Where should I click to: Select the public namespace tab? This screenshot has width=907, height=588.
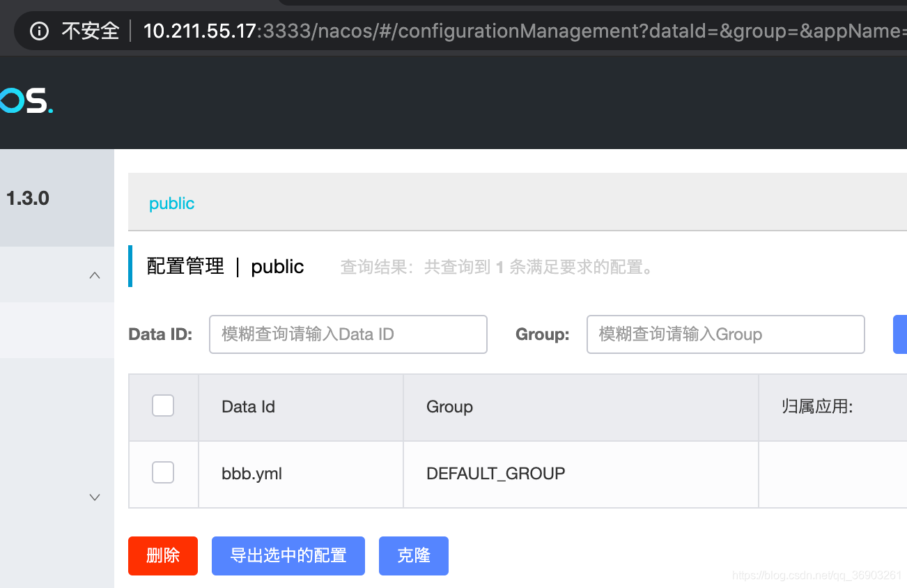tap(171, 203)
